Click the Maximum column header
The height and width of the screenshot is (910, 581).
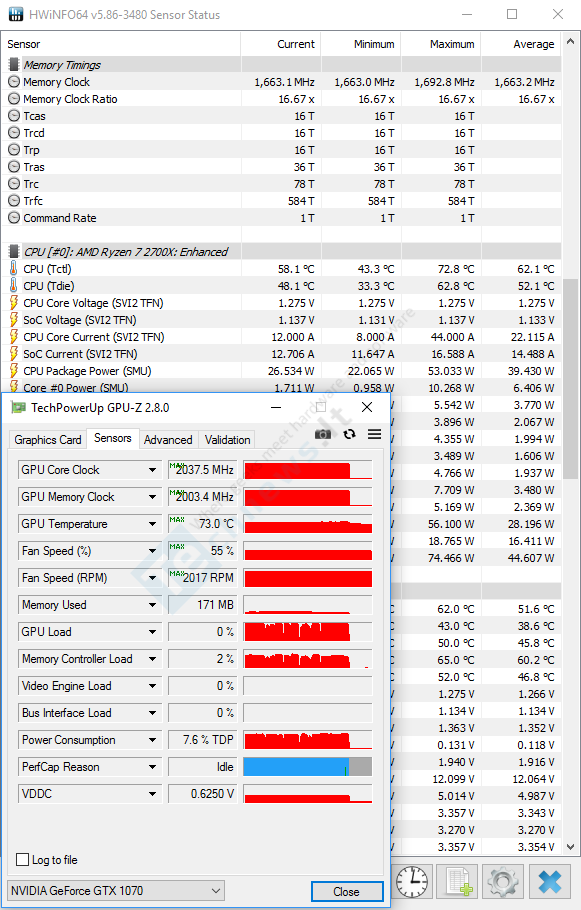pos(441,44)
